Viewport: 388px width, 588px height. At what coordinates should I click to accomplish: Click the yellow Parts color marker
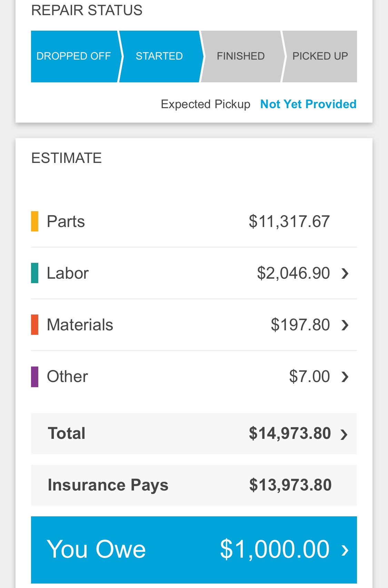[35, 221]
